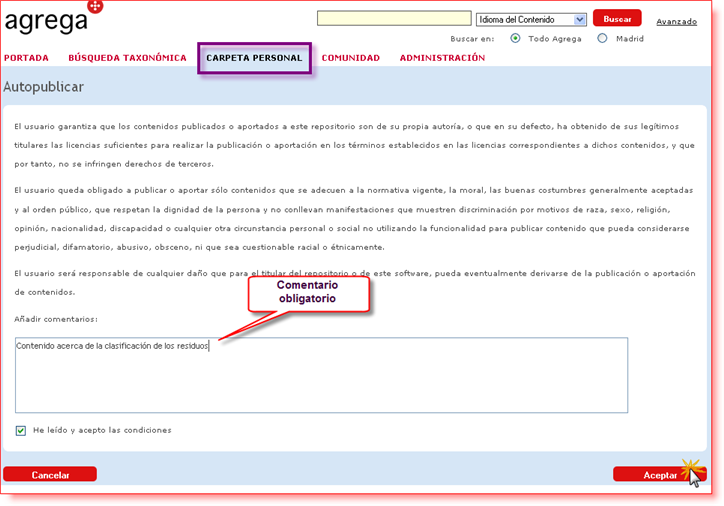Click the 'Añadir comentarios:' label
The width and height of the screenshot is (724, 506).
[56, 319]
